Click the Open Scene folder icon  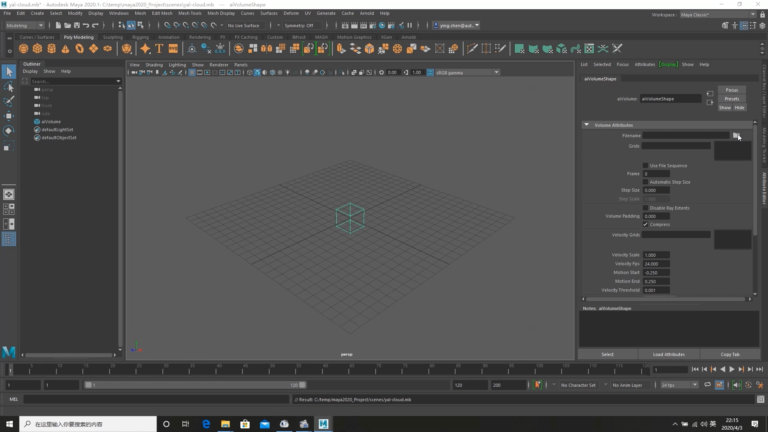[x=67, y=25]
